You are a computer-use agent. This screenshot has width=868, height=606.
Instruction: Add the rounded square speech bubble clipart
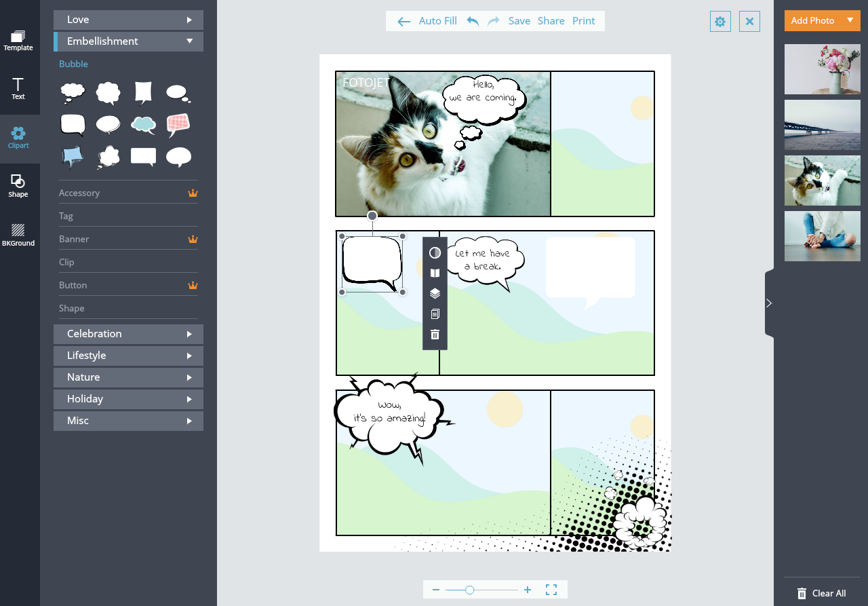tap(73, 125)
